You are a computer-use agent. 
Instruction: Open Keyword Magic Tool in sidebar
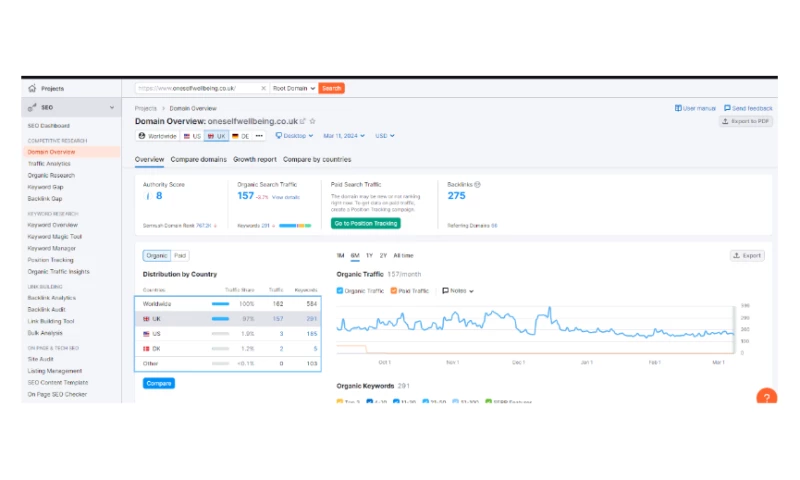[x=55, y=237]
